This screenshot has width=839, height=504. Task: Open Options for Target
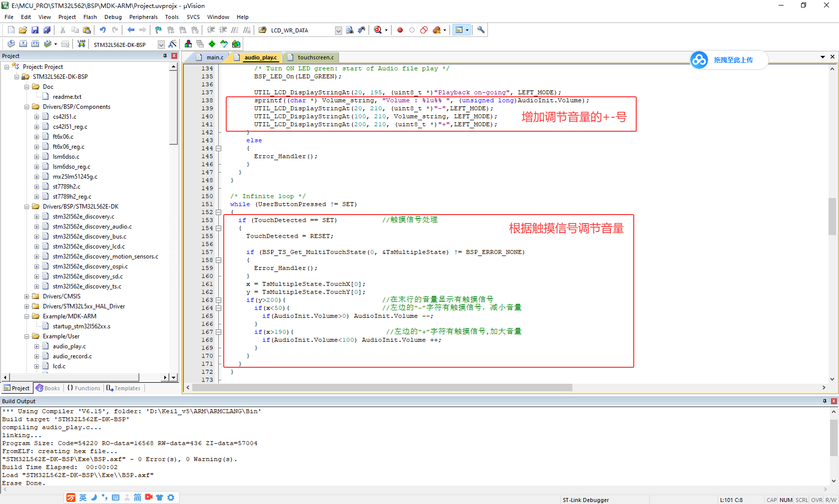click(x=173, y=44)
